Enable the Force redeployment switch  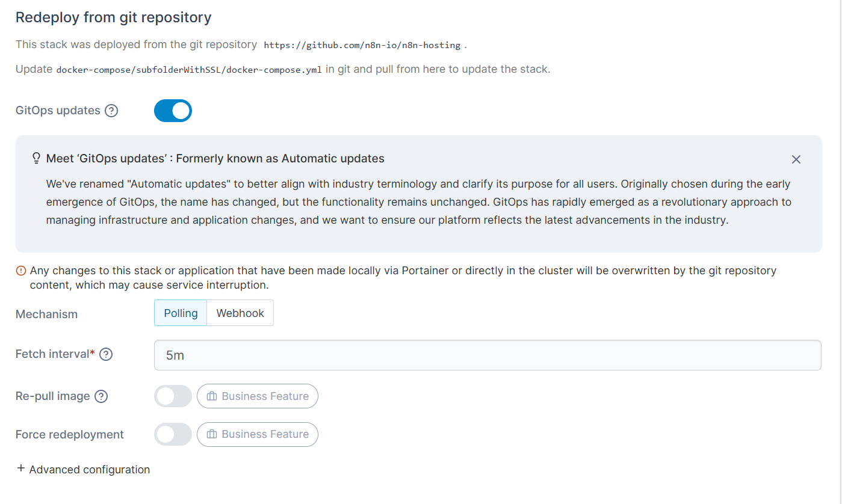[173, 434]
